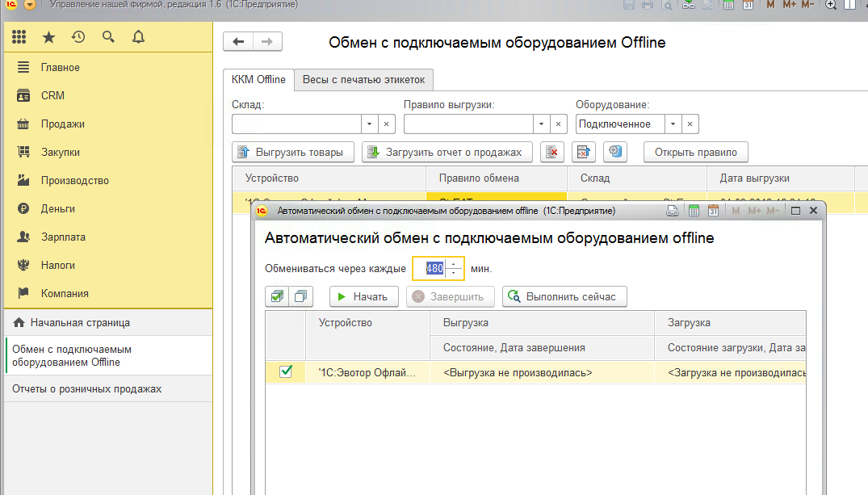Viewport: 868px width, 495px height.
Task: Open Favorites with the star icon
Action: coord(48,37)
